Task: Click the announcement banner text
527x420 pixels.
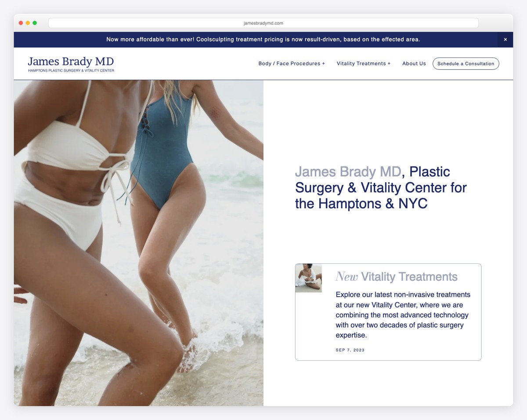Action: [263, 39]
